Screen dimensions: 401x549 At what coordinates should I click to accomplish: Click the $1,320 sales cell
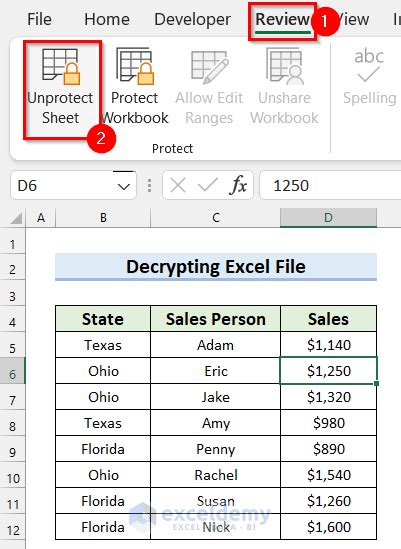coord(329,397)
